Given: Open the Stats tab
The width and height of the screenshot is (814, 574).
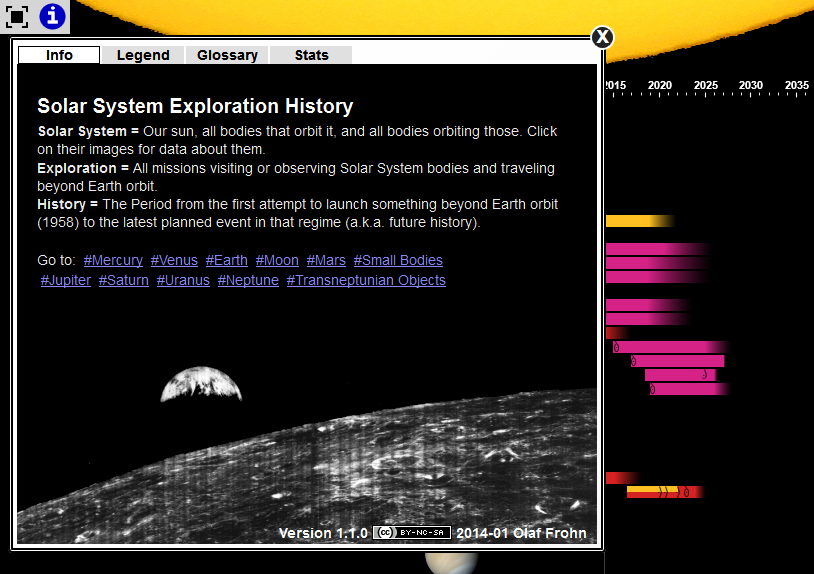Looking at the screenshot, I should [x=311, y=55].
